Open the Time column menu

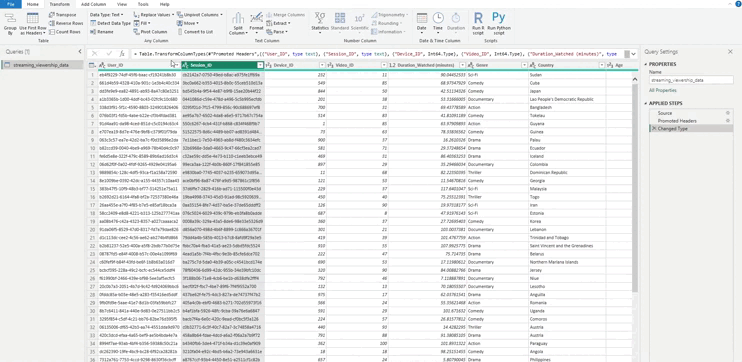[438, 22]
